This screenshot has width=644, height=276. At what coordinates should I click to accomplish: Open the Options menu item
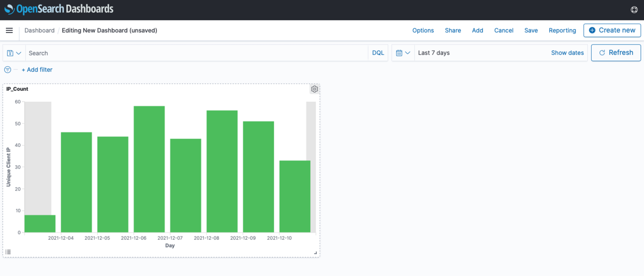(x=423, y=30)
